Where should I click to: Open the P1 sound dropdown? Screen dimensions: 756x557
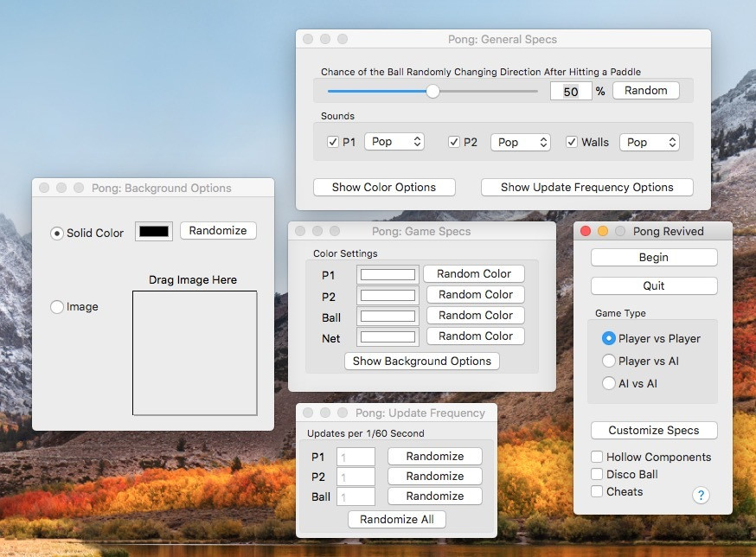pos(394,142)
